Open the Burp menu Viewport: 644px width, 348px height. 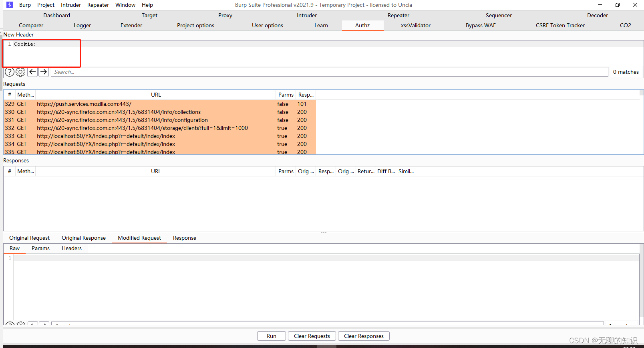(25, 5)
